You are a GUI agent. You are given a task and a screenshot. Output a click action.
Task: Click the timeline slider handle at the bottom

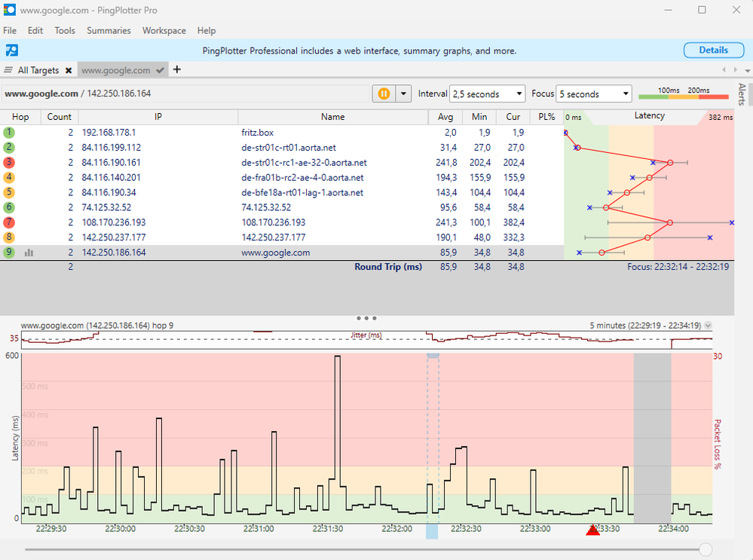tap(706, 549)
